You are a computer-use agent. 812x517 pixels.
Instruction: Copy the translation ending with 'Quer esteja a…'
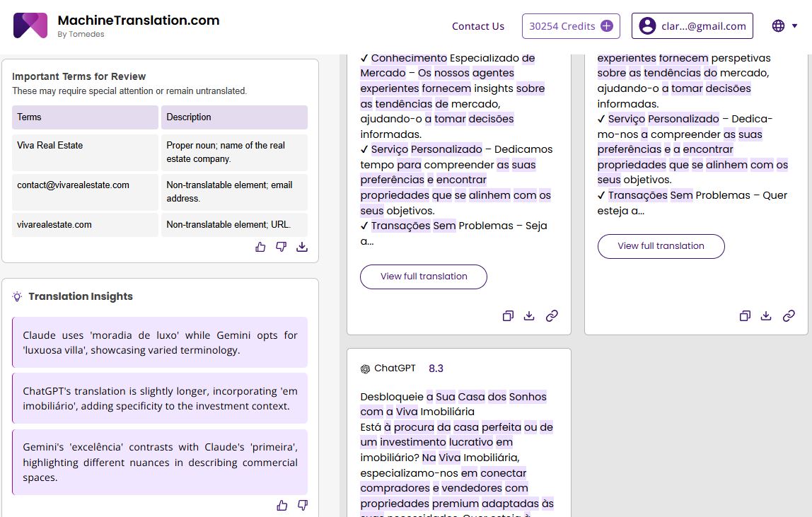click(x=745, y=316)
